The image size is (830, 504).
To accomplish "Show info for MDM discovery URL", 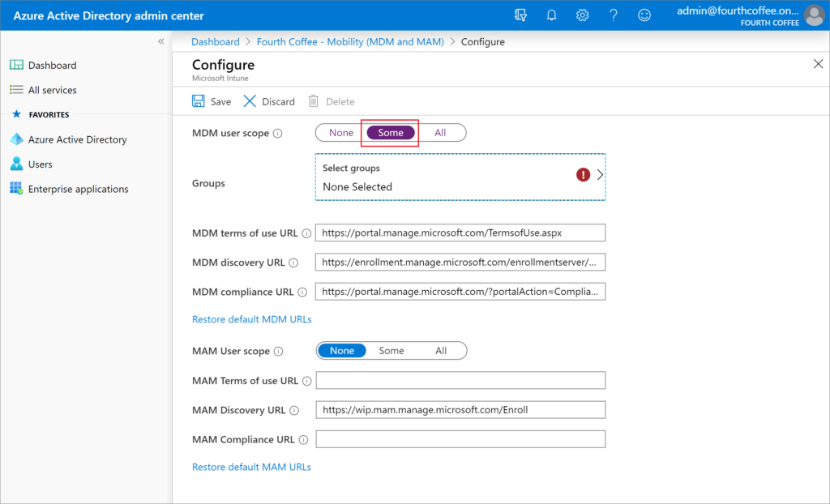I will tap(293, 263).
